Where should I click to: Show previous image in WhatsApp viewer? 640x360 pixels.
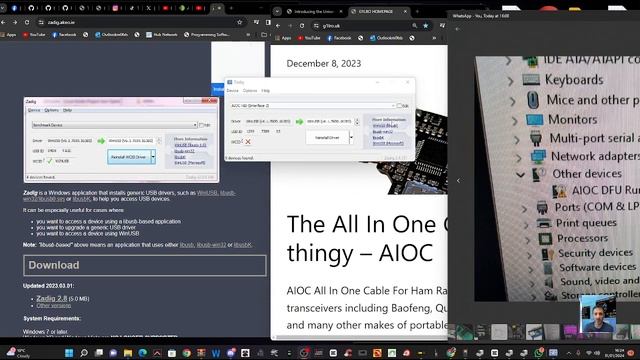pos(458,180)
